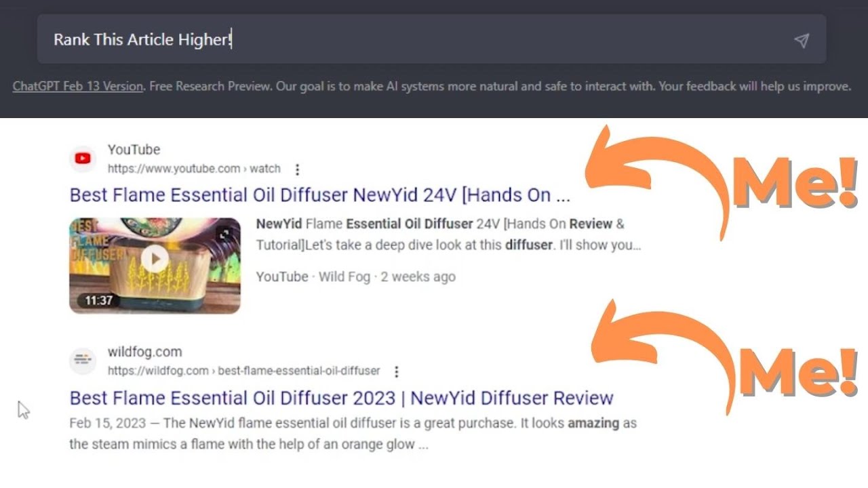Click the wildfog.com site name
The width and height of the screenshot is (868, 488).
(x=144, y=352)
